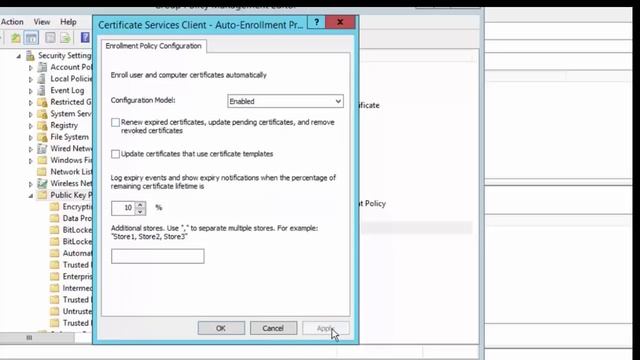Select the Data Protection folder icon
The image size is (640, 360).
point(54,218)
